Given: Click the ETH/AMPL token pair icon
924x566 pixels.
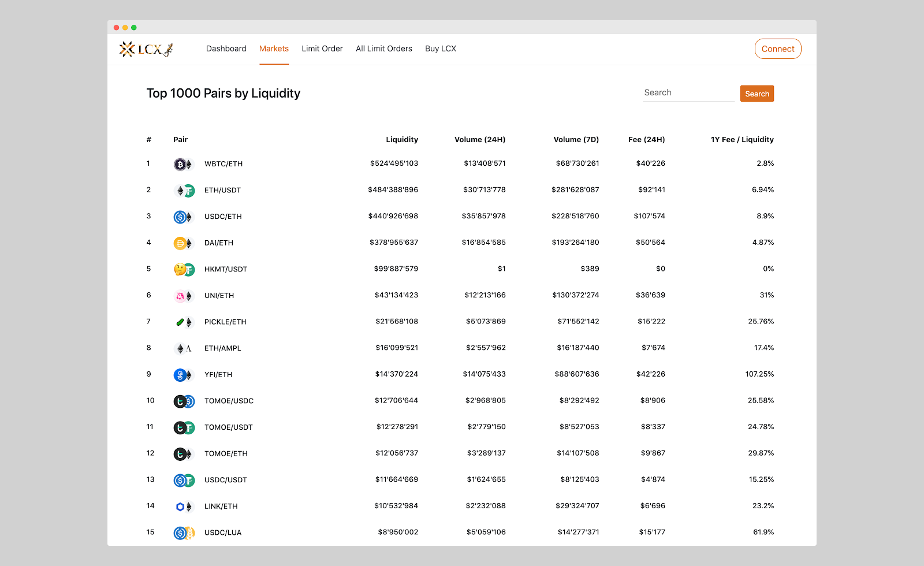Looking at the screenshot, I should coord(184,349).
